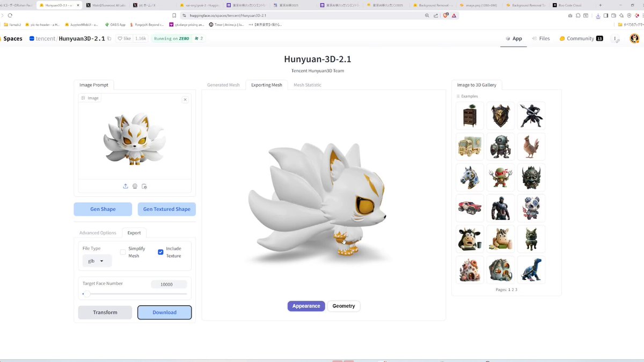Remove the uploaded image with the X

pyautogui.click(x=185, y=99)
